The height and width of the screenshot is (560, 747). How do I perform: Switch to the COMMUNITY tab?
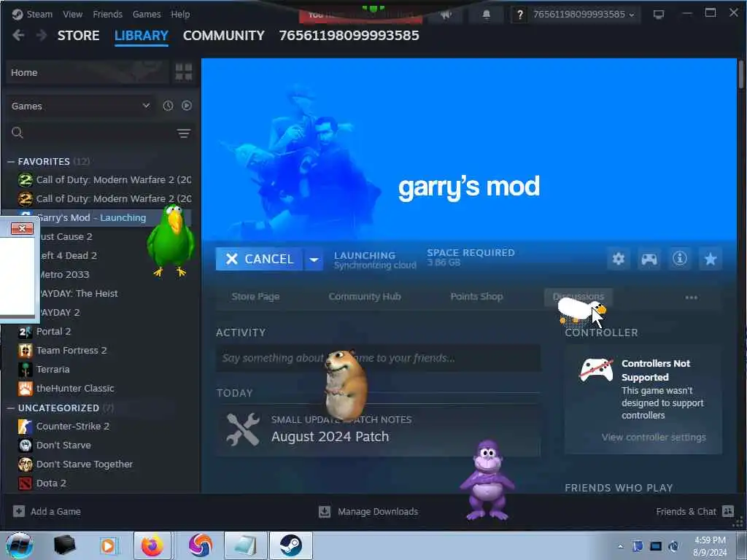click(223, 35)
